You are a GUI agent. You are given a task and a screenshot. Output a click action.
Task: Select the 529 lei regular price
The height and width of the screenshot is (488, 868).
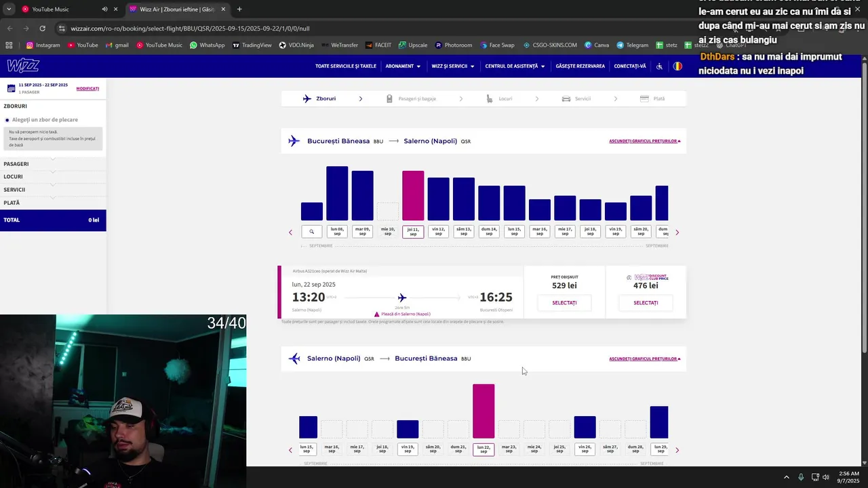(564, 303)
